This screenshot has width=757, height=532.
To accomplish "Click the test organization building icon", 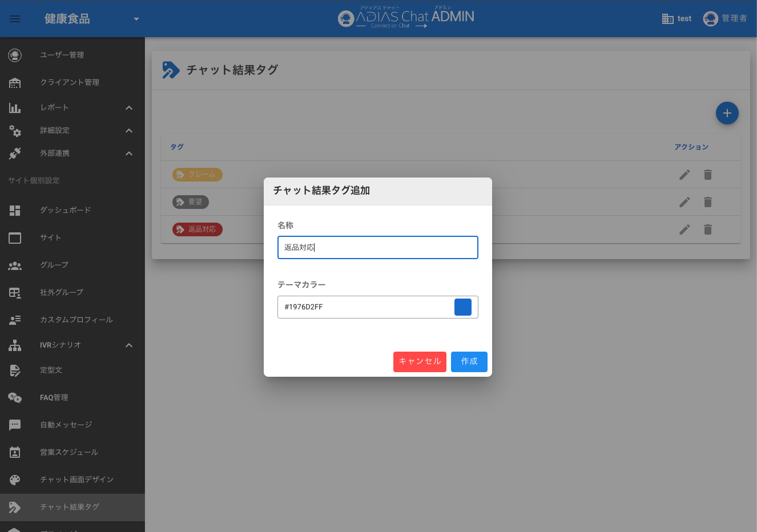I will coord(667,19).
